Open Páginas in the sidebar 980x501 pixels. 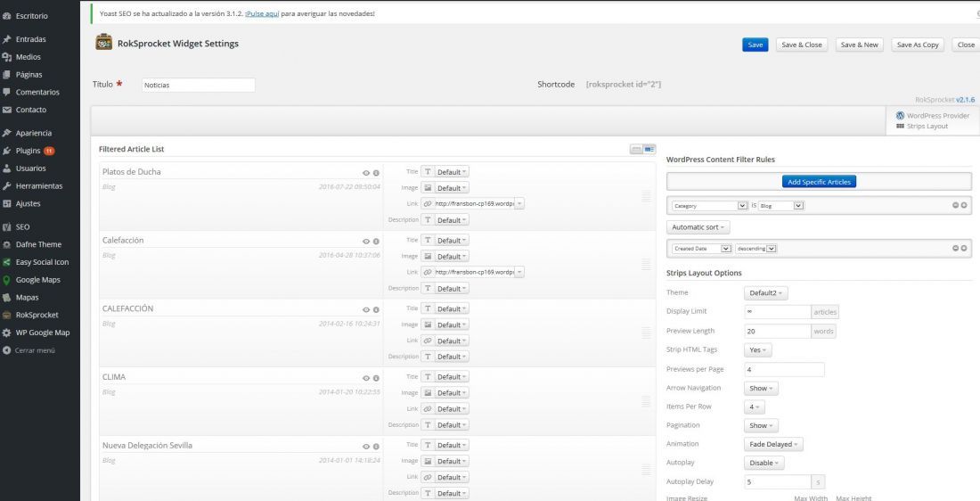click(29, 74)
